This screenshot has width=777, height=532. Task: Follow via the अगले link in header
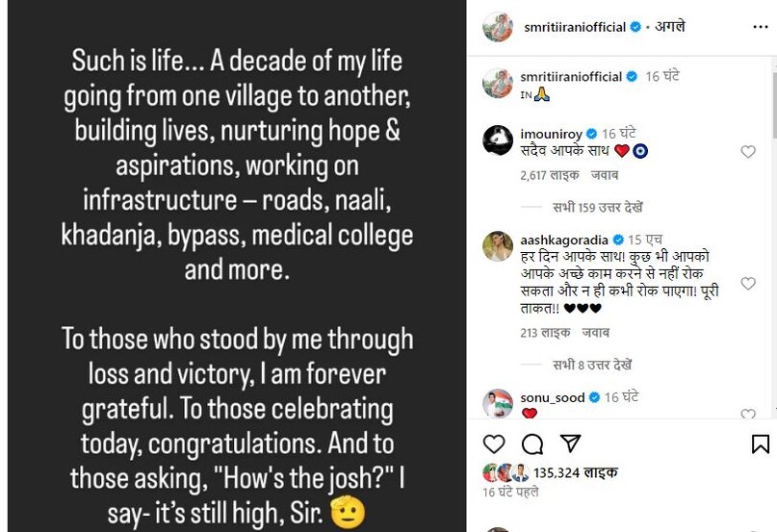(670, 28)
